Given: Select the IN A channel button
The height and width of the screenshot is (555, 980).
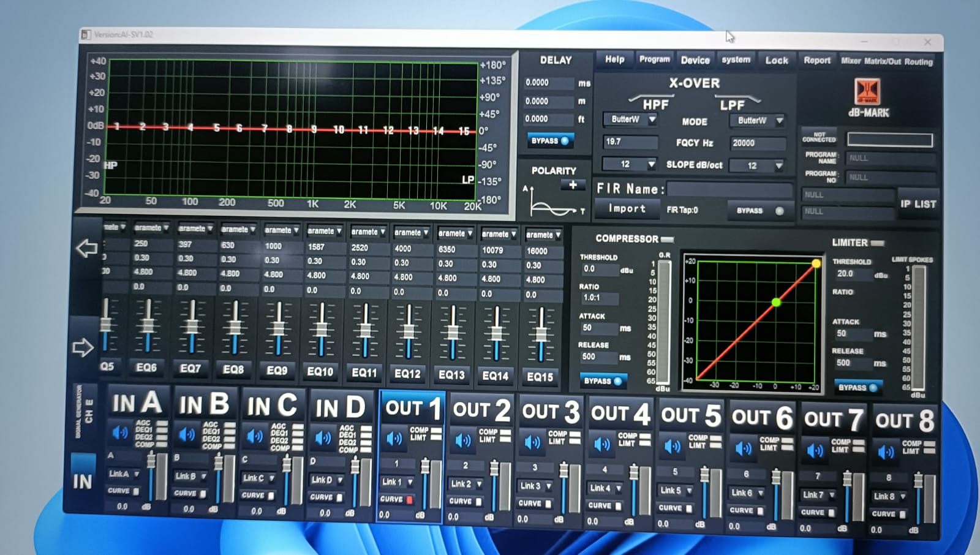Looking at the screenshot, I should [x=136, y=402].
